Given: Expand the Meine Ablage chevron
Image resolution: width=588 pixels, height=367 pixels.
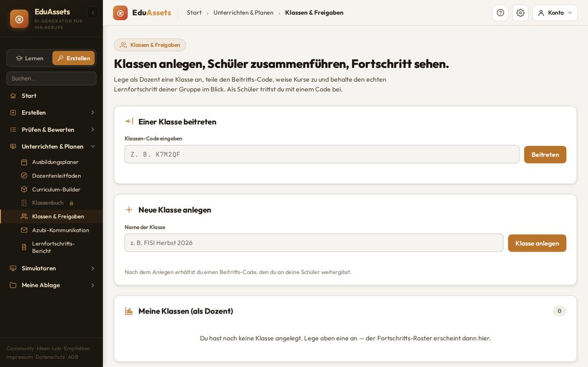Looking at the screenshot, I should (x=92, y=285).
